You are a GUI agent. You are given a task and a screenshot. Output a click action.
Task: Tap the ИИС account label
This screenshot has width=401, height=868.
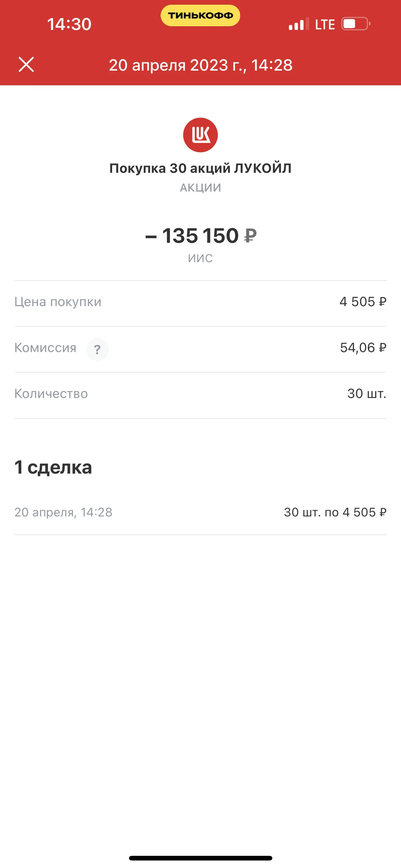(x=200, y=258)
